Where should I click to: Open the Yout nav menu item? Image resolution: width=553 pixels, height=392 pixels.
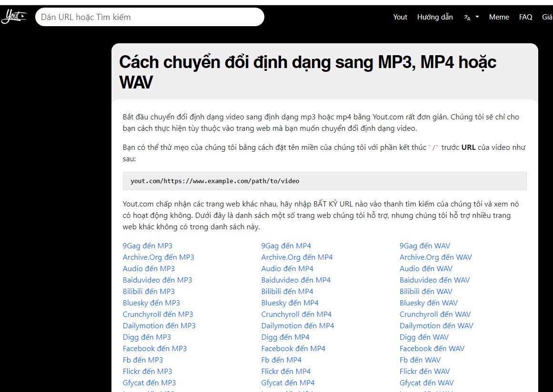pyautogui.click(x=400, y=17)
